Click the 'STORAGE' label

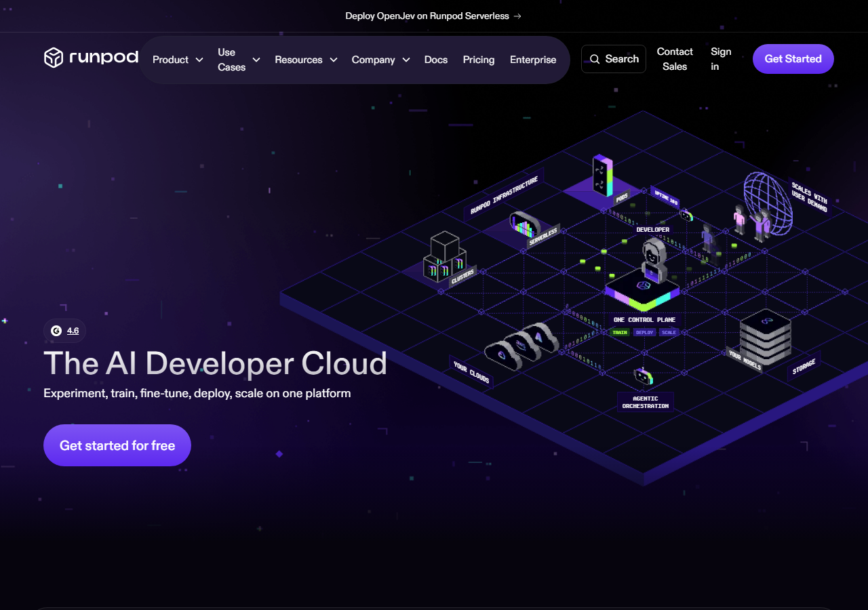pyautogui.click(x=804, y=367)
